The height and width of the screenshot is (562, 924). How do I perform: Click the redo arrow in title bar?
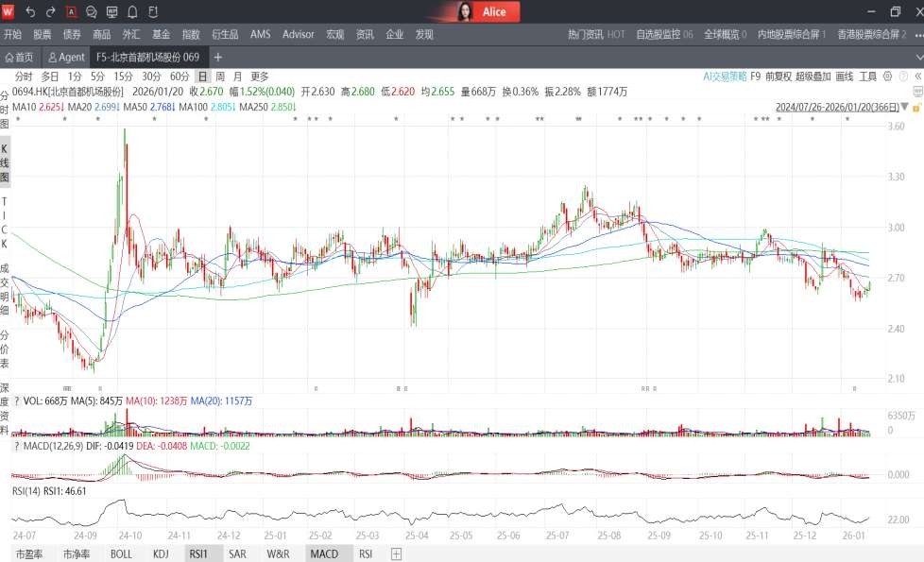50,12
